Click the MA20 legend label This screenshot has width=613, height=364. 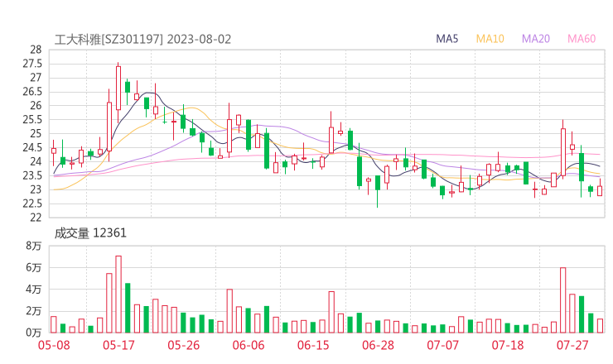(x=536, y=39)
